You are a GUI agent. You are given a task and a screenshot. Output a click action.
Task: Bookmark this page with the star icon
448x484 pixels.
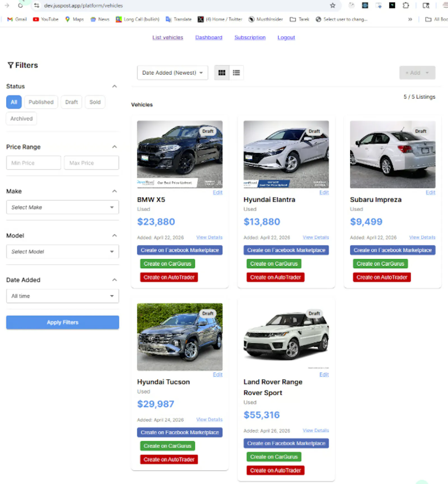(x=333, y=6)
